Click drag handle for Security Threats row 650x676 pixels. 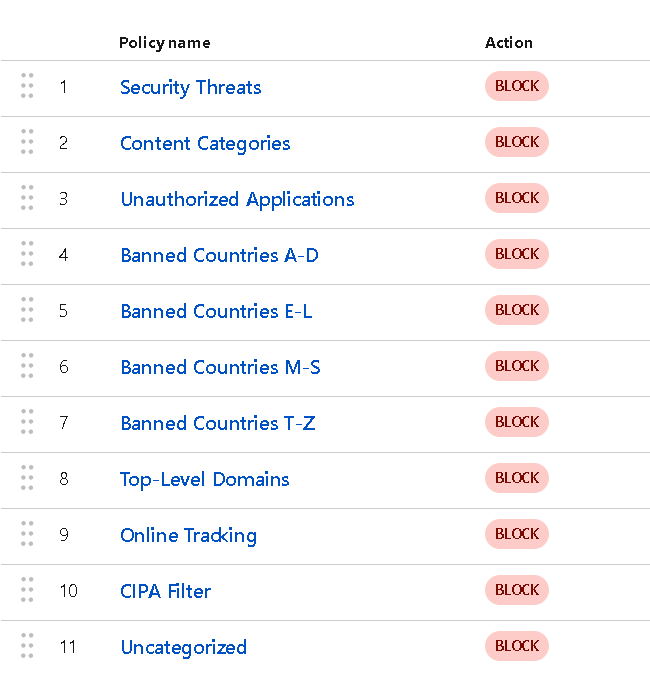pyautogui.click(x=27, y=86)
